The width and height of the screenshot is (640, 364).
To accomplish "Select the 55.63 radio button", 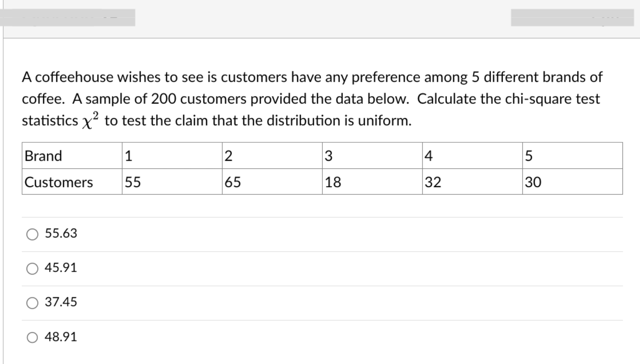I will 32,234.
